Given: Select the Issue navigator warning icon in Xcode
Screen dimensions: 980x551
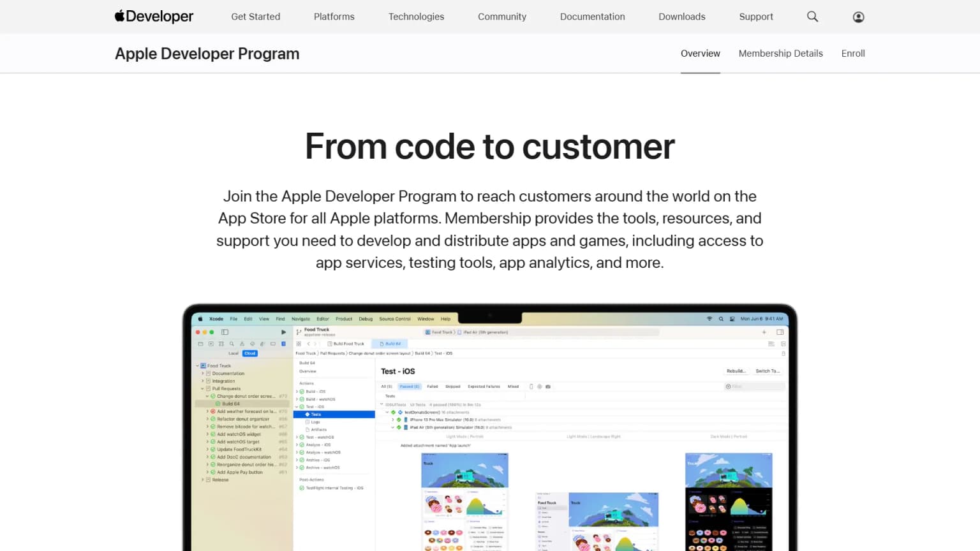Looking at the screenshot, I should pos(242,344).
